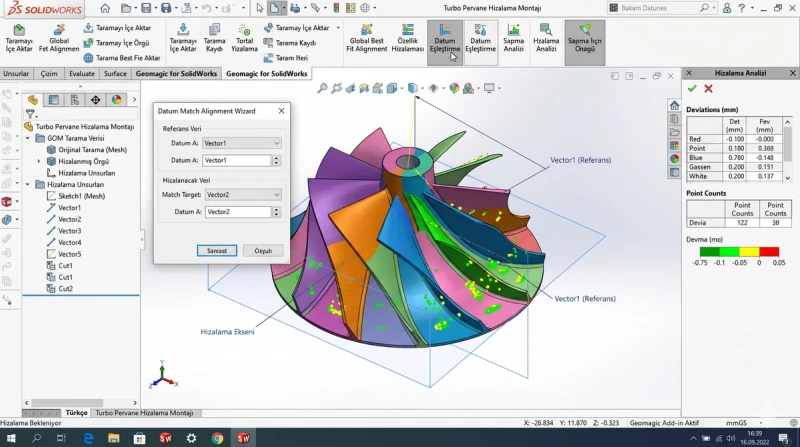Open Windows Start menu
Viewport: 800px width, 447px height.
[x=10, y=438]
